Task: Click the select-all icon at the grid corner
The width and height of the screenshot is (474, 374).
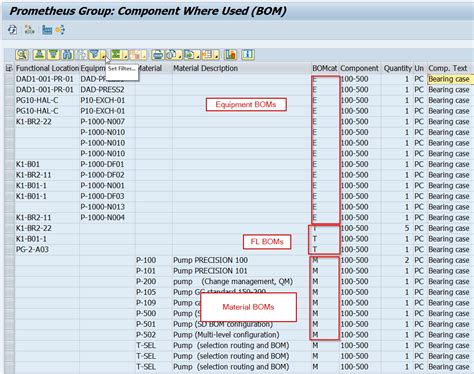Action: tap(9, 68)
